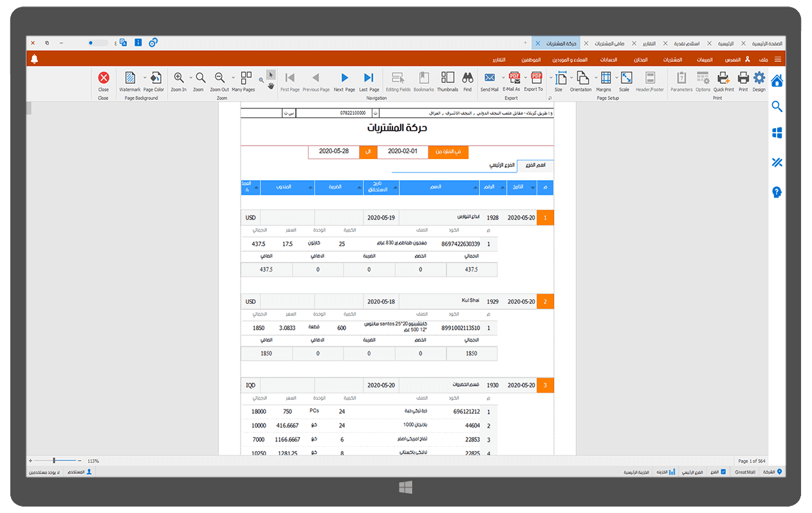812x513 pixels.
Task: Toggle the الفرع checkbox in status bar
Action: [723, 472]
